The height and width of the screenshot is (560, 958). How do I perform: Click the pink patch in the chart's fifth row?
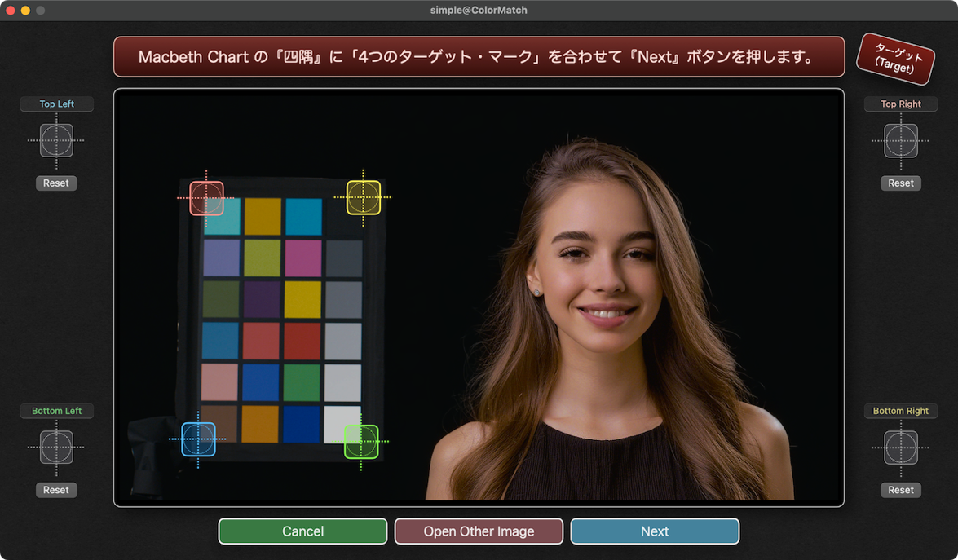(x=219, y=382)
